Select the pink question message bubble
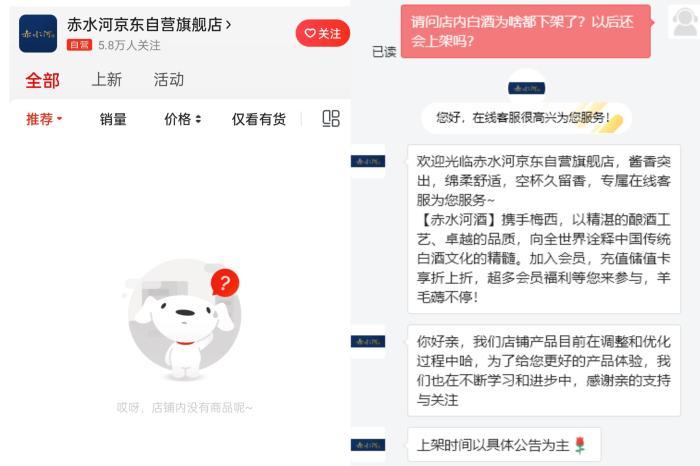700x466 pixels. [525, 31]
